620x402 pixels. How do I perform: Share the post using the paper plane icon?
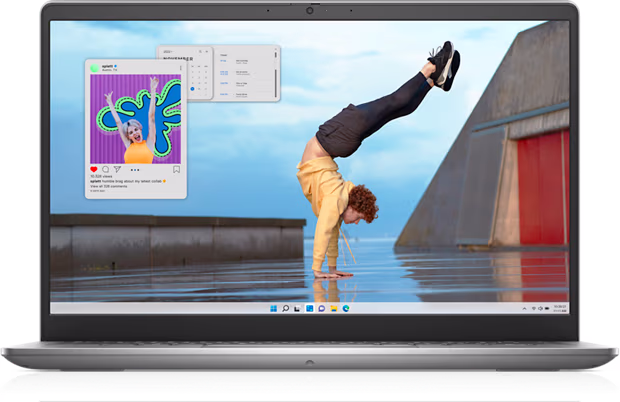(x=116, y=169)
